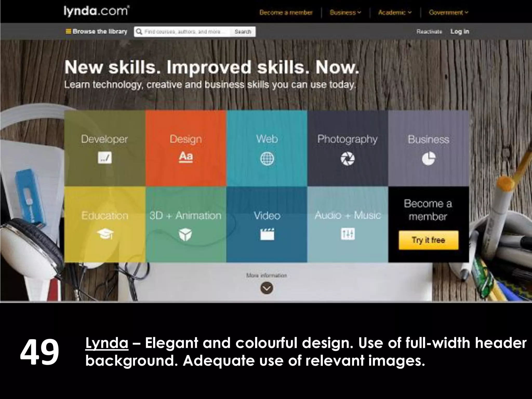Click the Design 'Aa' typography icon
Viewport: 532px width, 399px height.
[x=186, y=157]
